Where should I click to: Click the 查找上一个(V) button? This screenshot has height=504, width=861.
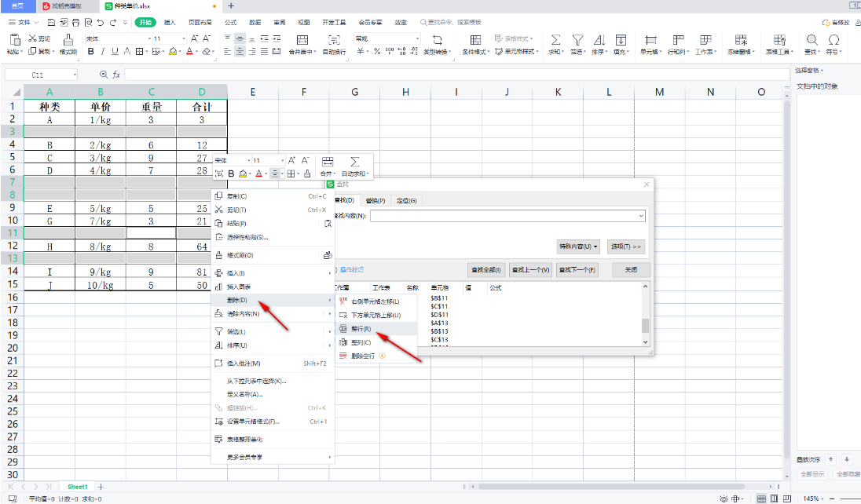click(530, 269)
